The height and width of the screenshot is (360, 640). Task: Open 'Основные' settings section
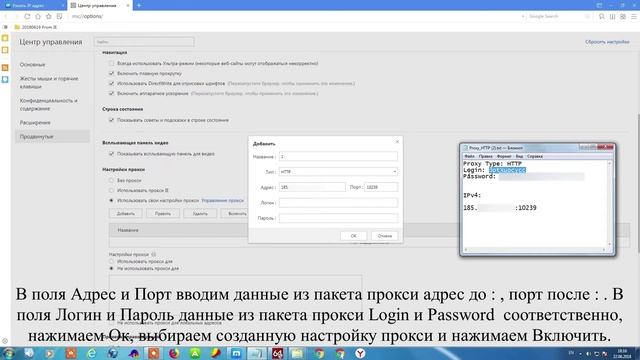click(x=33, y=64)
